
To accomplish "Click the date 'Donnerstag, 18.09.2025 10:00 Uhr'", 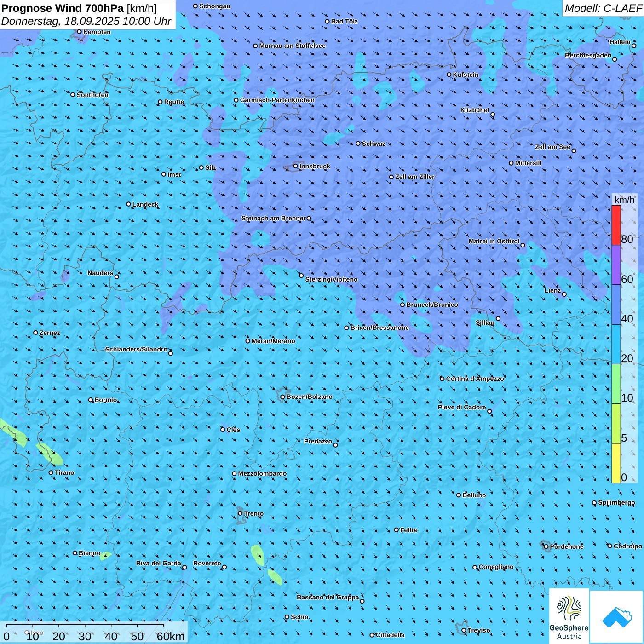I will coord(86,21).
